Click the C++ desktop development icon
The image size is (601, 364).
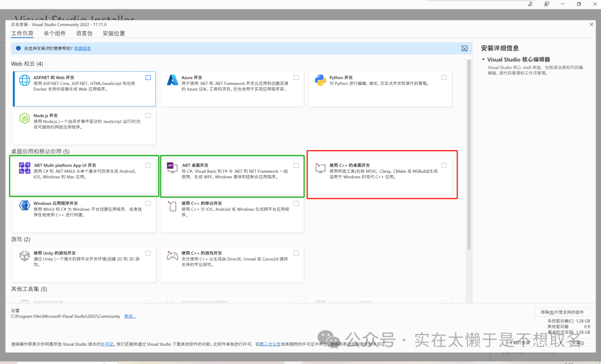click(x=321, y=168)
